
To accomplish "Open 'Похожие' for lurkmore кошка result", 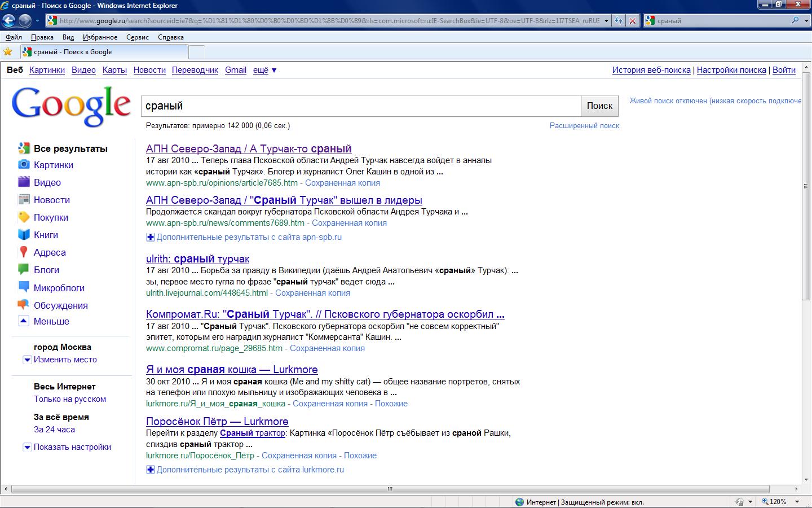I will tap(391, 404).
